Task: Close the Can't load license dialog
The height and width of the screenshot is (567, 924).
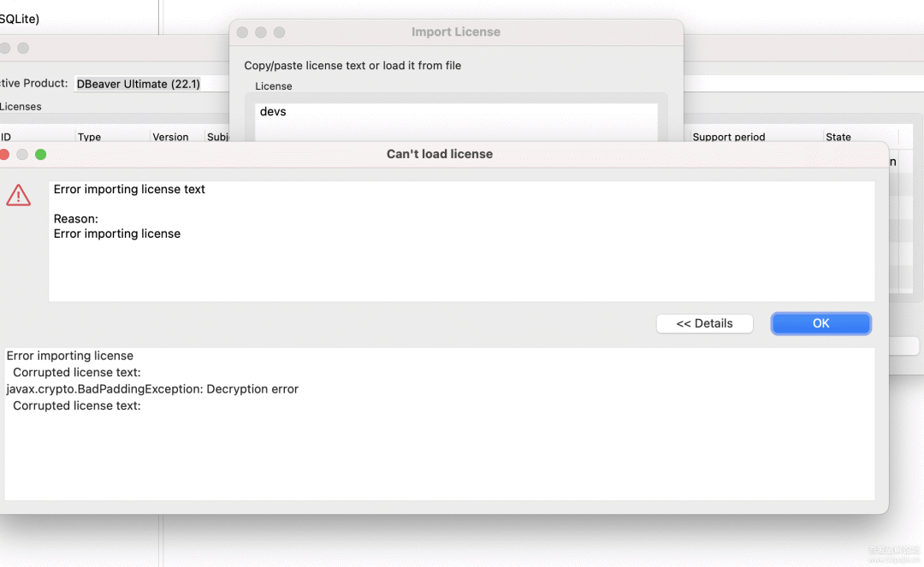Action: pyautogui.click(x=4, y=154)
